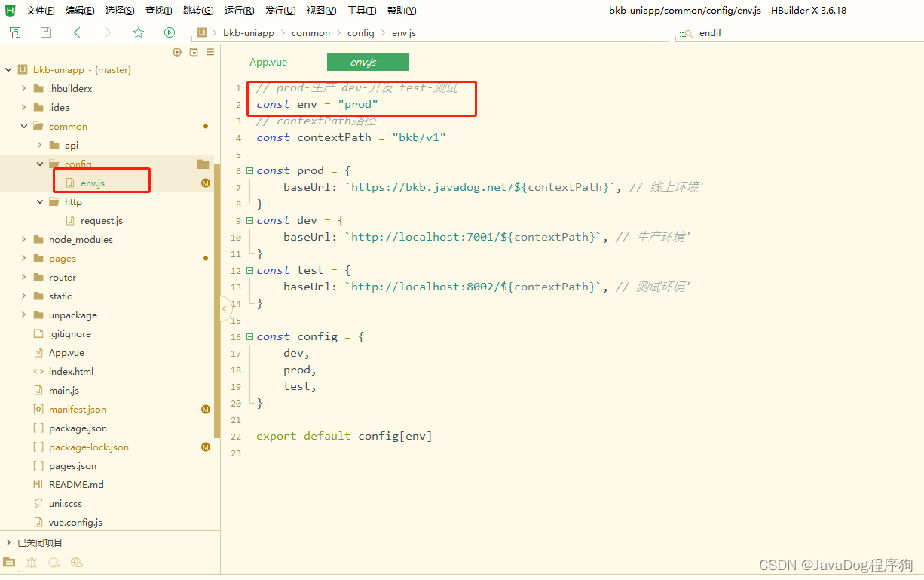Fold the const dev block at line 9
Screen dimensions: 924x580
pyautogui.click(x=250, y=221)
